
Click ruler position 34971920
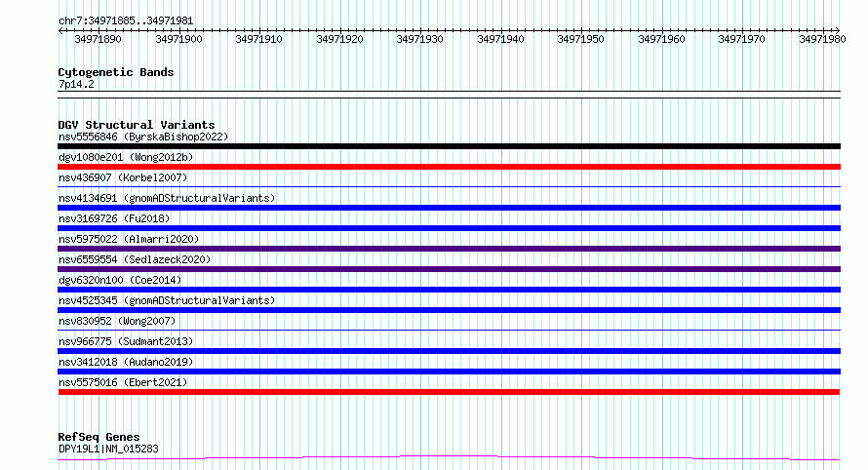(x=340, y=39)
